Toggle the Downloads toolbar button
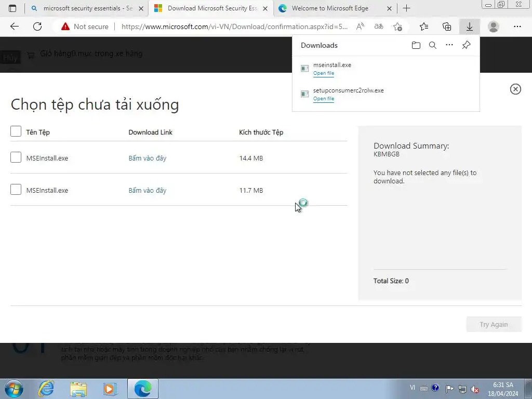Viewport: 532px width, 399px height. 470,26
